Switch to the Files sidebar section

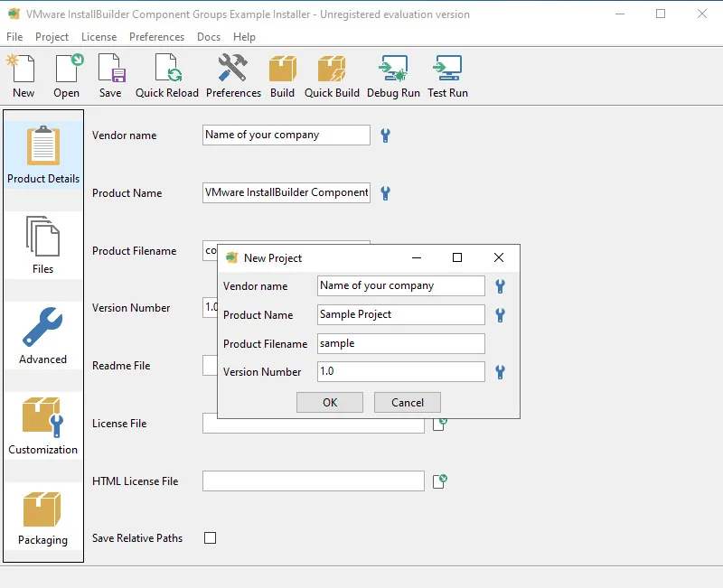[42, 245]
